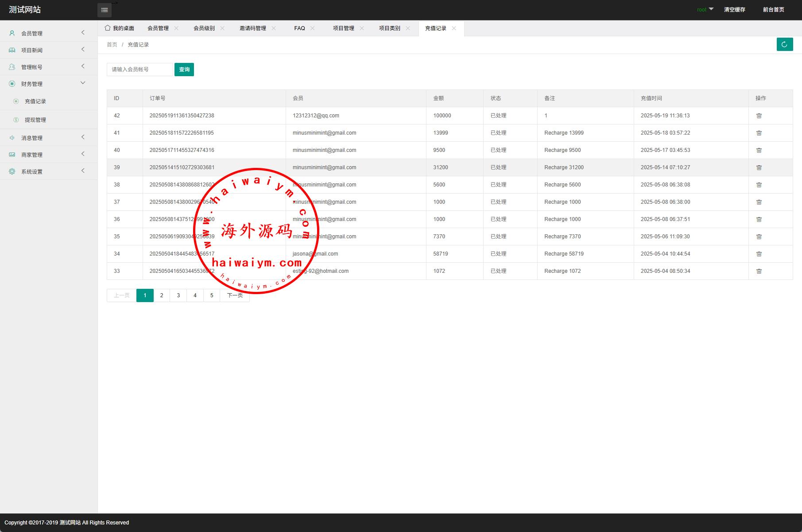
Task: Delete the recharge record with ID 42
Action: (x=759, y=116)
